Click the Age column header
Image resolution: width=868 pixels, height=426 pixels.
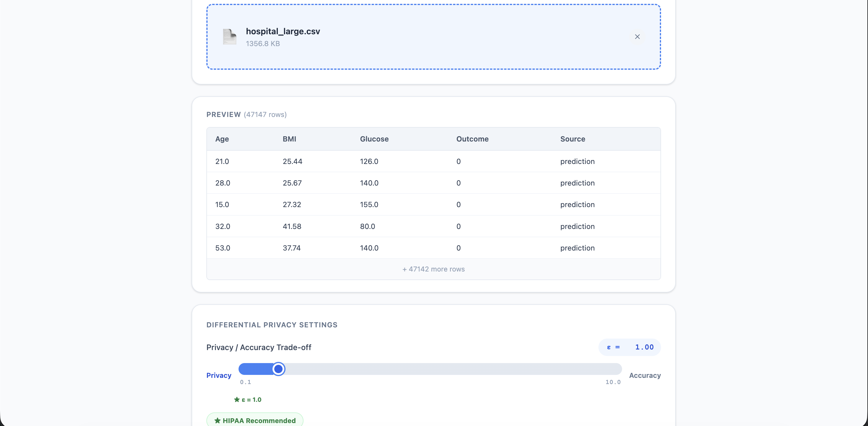coord(222,139)
